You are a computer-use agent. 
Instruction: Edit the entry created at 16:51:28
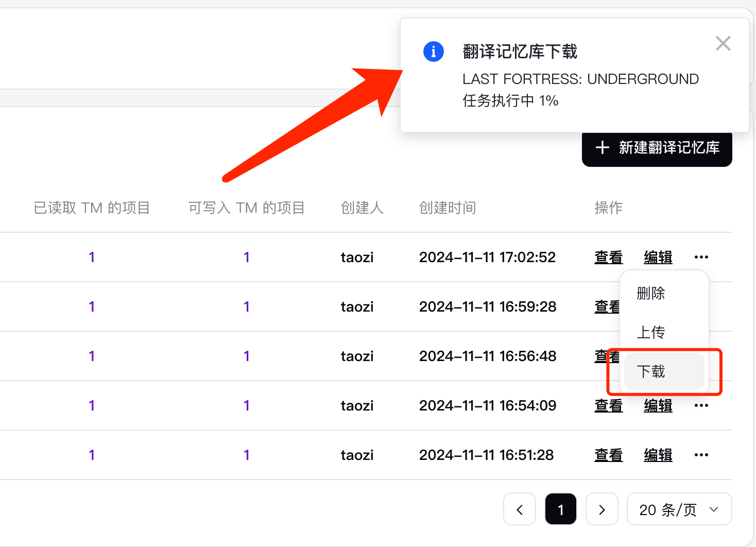pyautogui.click(x=658, y=455)
